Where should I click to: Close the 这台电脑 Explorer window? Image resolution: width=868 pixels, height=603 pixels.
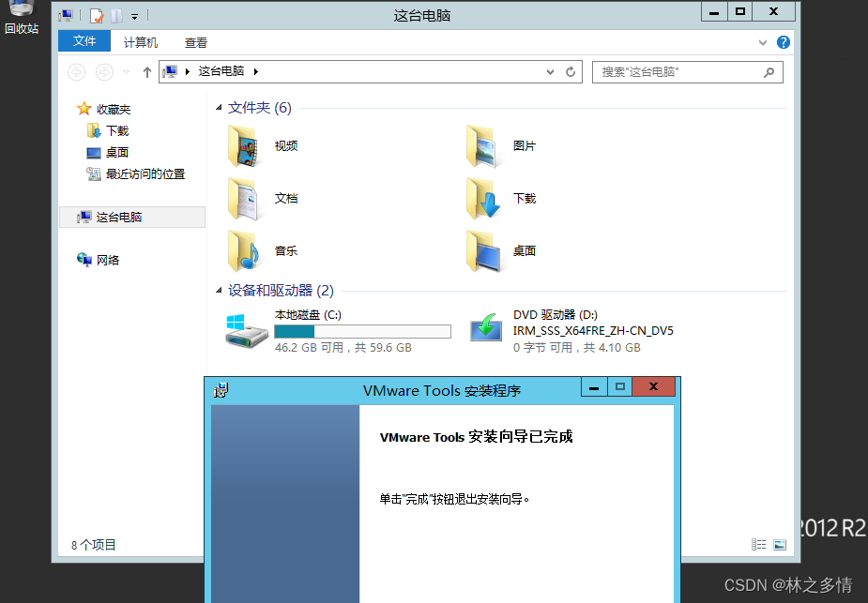[x=774, y=11]
